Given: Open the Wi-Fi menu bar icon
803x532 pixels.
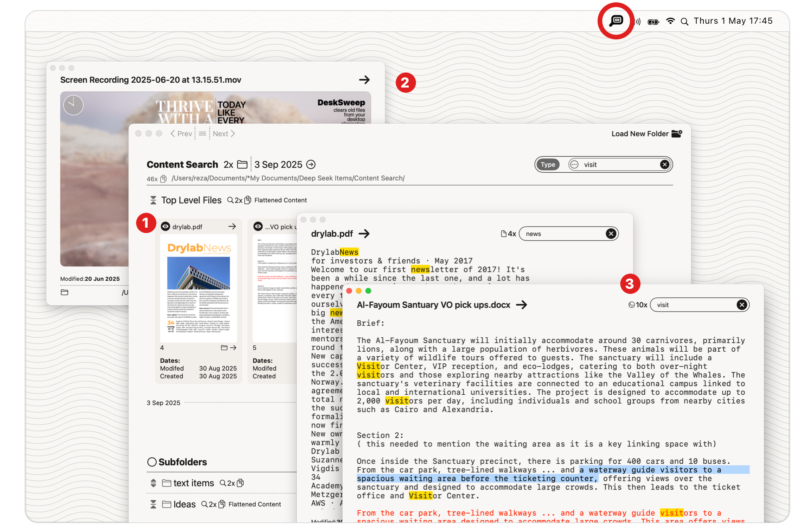Looking at the screenshot, I should click(670, 21).
